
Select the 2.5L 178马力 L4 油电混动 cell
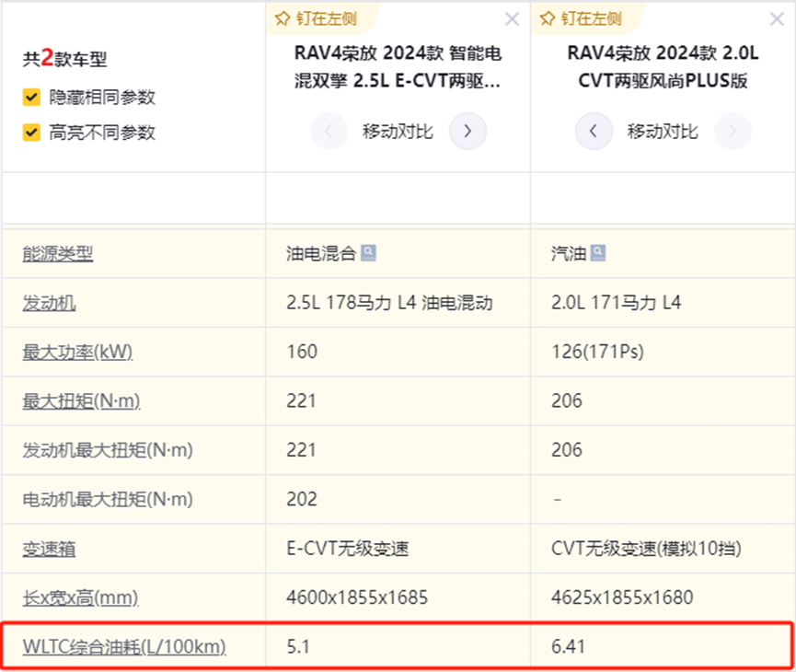[389, 303]
